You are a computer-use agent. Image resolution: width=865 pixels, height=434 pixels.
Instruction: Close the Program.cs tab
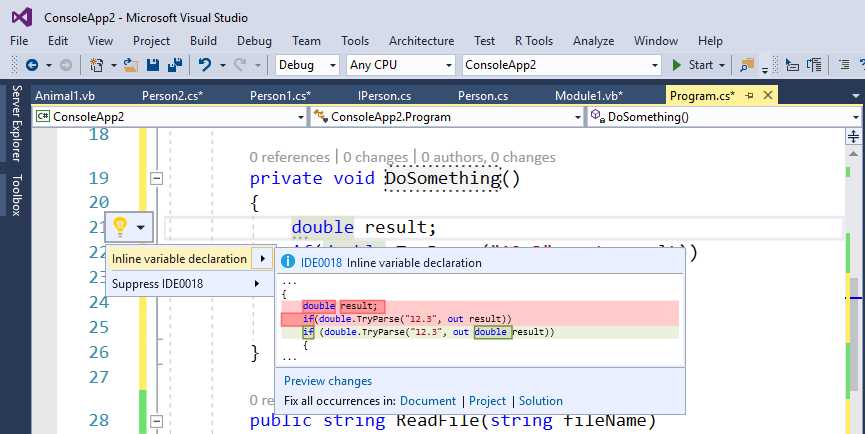[767, 95]
